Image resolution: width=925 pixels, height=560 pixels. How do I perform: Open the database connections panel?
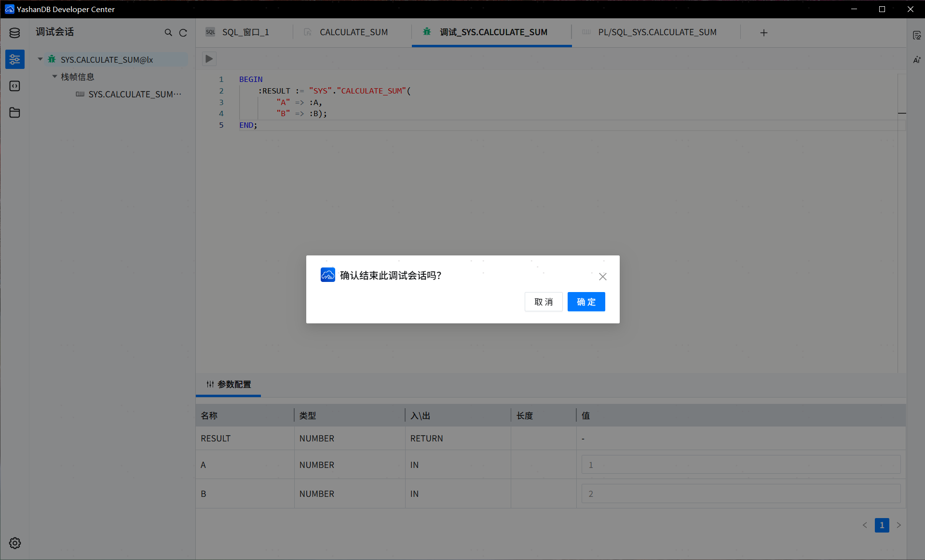(x=14, y=33)
